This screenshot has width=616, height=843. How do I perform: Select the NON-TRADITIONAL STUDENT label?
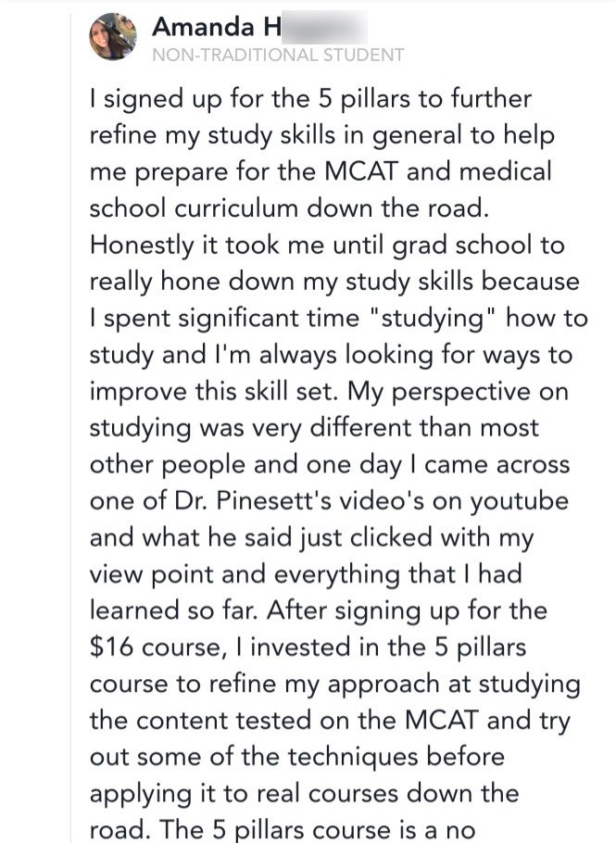tap(278, 55)
